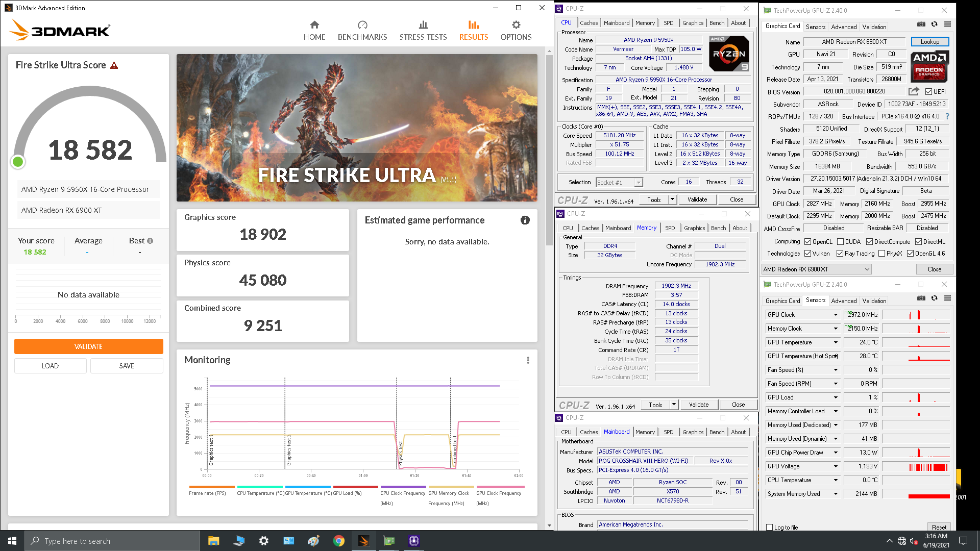Click the Bus Interface question mark in GPU-Z

coord(947,116)
